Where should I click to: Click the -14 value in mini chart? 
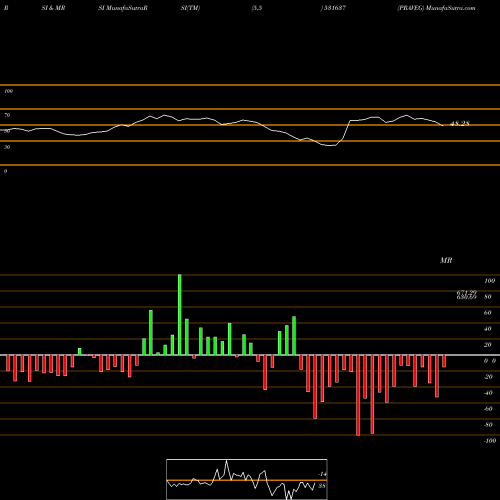coord(322,474)
